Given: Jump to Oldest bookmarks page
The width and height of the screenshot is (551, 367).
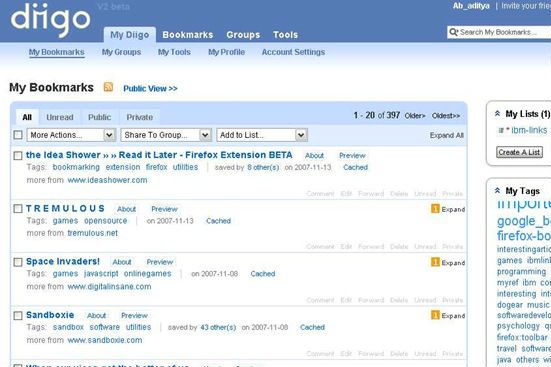Looking at the screenshot, I should (446, 116).
